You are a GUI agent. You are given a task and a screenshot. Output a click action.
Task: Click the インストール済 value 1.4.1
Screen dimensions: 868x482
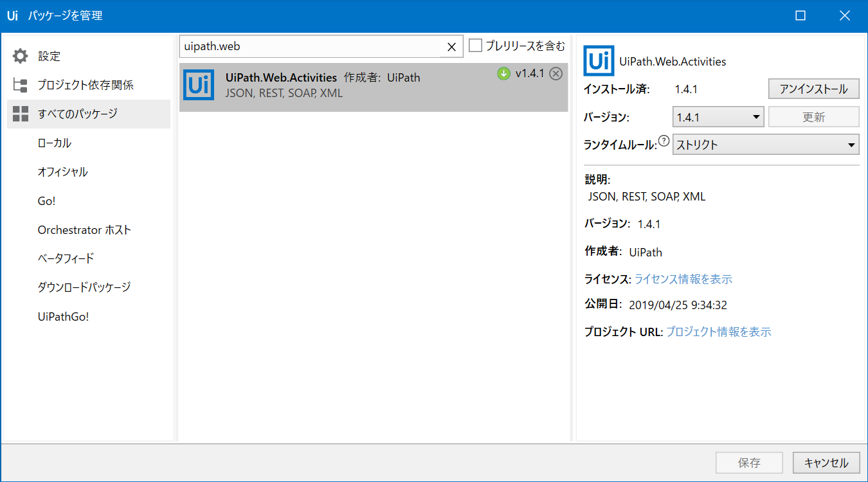[686, 89]
